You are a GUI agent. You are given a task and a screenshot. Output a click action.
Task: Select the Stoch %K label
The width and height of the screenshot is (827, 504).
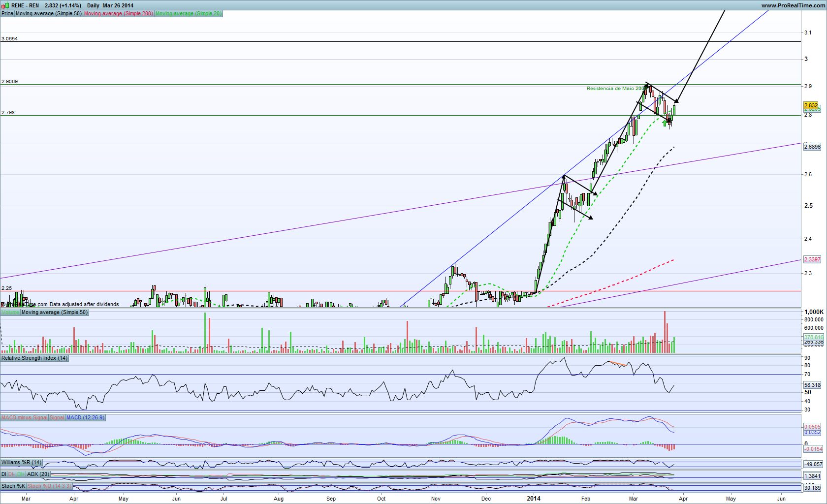tap(13, 486)
